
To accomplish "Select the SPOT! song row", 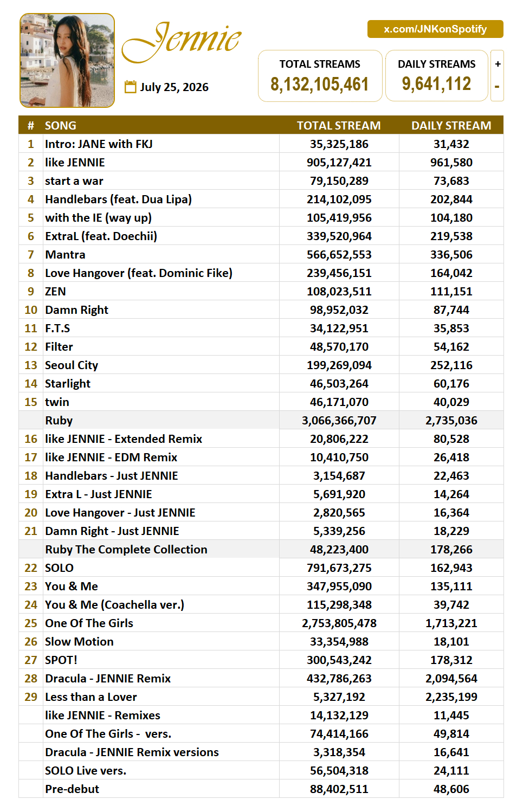I will tap(261, 660).
